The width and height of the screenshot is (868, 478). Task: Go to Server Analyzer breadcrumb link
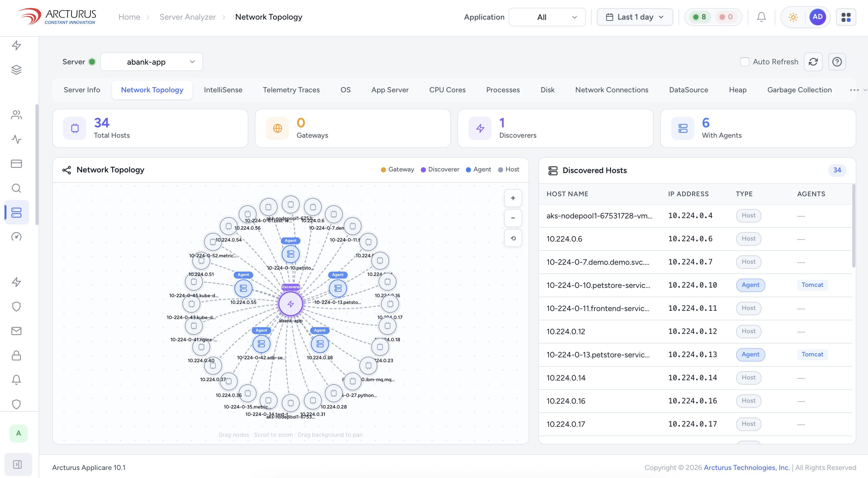pos(187,17)
